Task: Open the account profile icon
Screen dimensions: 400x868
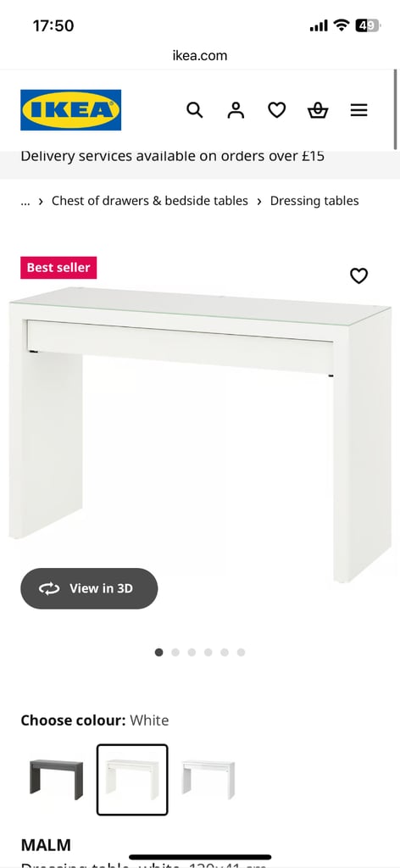Action: [x=236, y=110]
